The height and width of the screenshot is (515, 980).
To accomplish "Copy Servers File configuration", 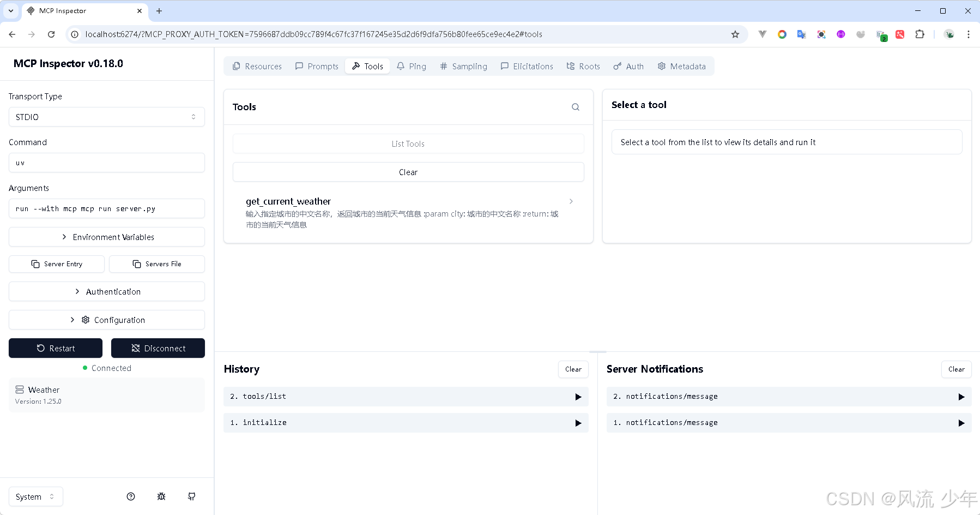I will 157,264.
